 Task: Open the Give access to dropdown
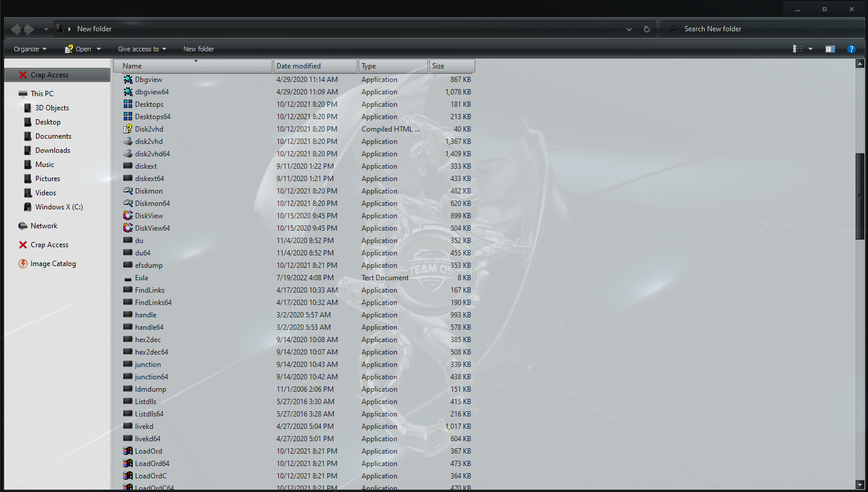142,49
